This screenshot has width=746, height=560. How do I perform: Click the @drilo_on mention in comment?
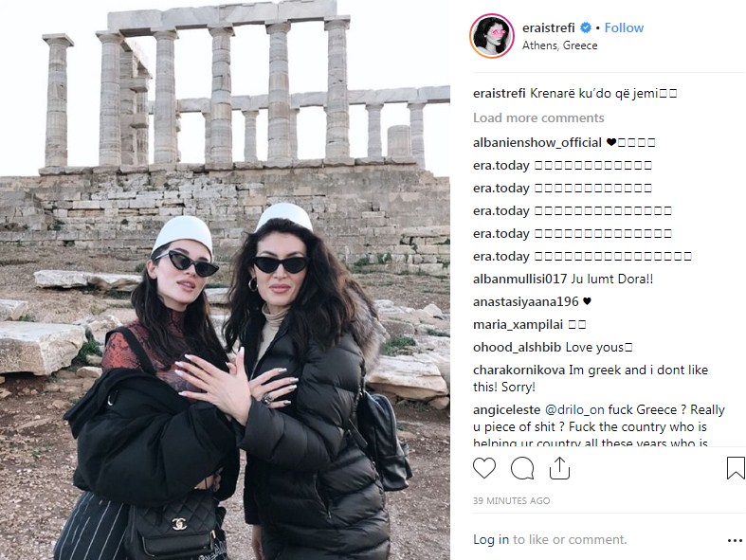pos(574,409)
